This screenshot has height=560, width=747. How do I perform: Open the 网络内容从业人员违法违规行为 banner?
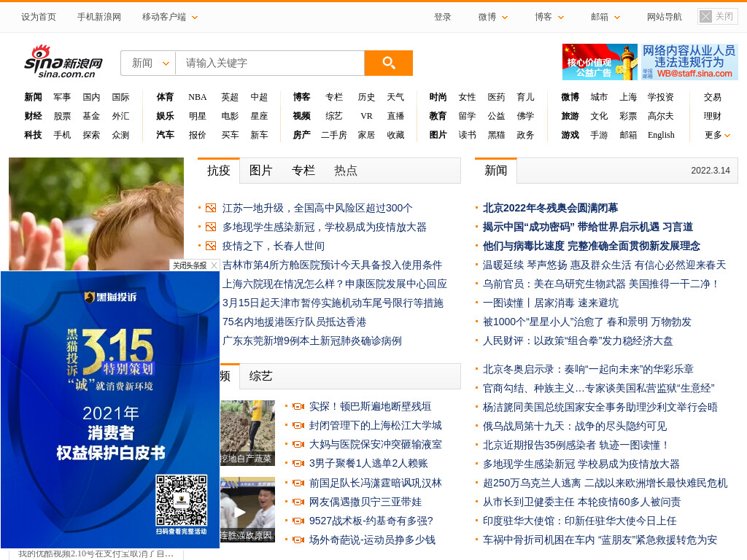[x=689, y=62]
